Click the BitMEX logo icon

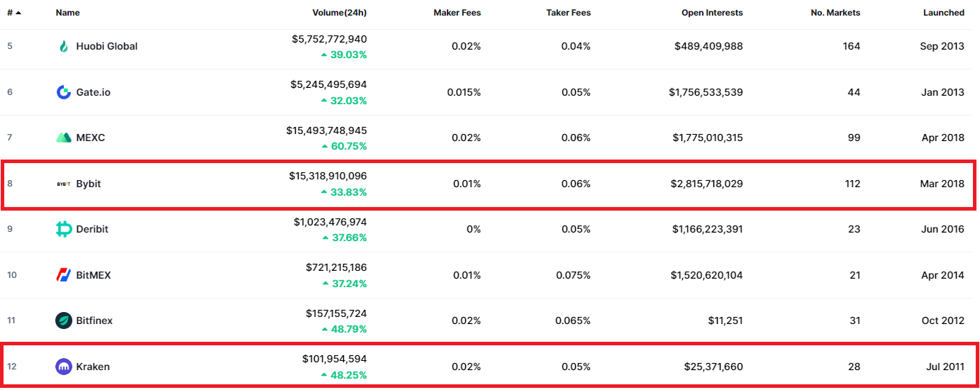64,275
